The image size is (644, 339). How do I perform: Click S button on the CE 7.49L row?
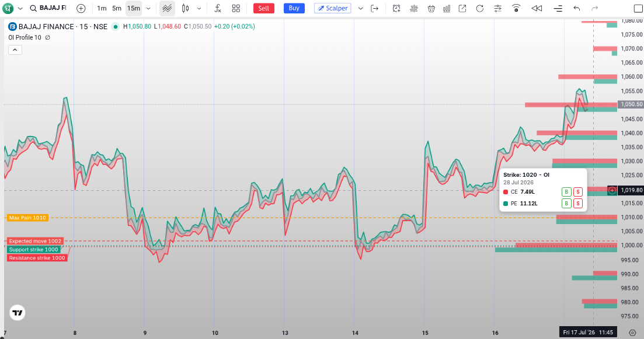578,191
